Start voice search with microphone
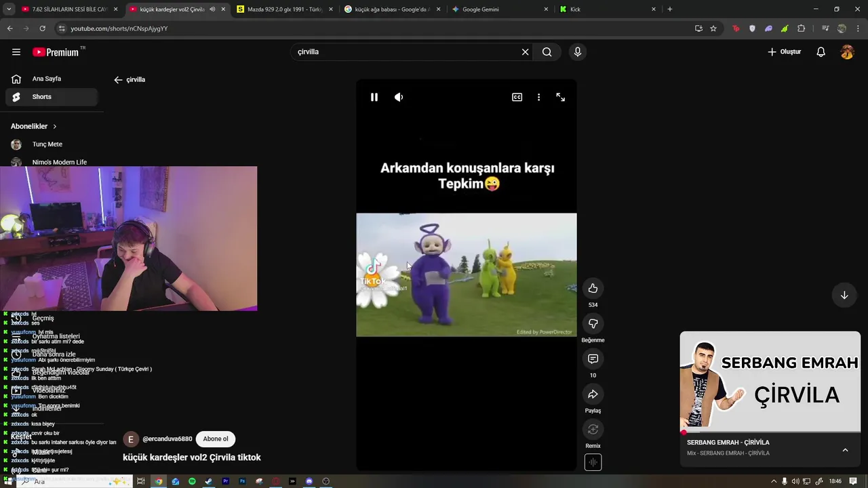This screenshot has width=868, height=488. pos(578,52)
